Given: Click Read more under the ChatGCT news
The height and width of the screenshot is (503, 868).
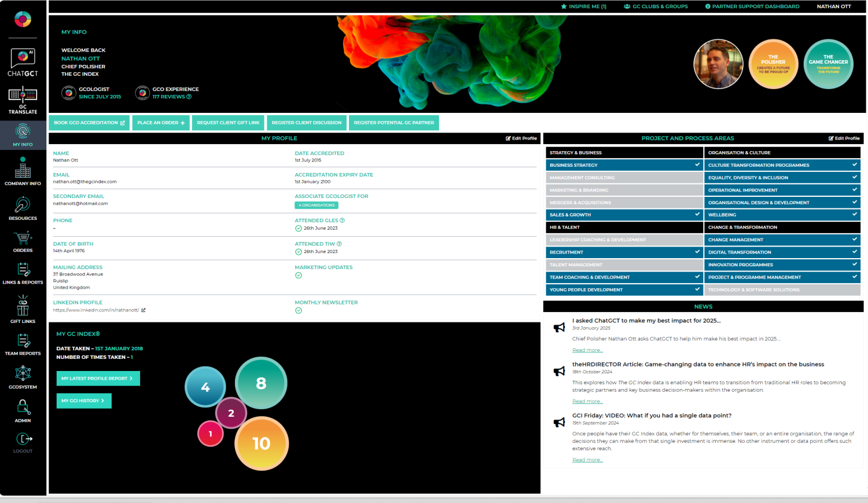Looking at the screenshot, I should (587, 350).
